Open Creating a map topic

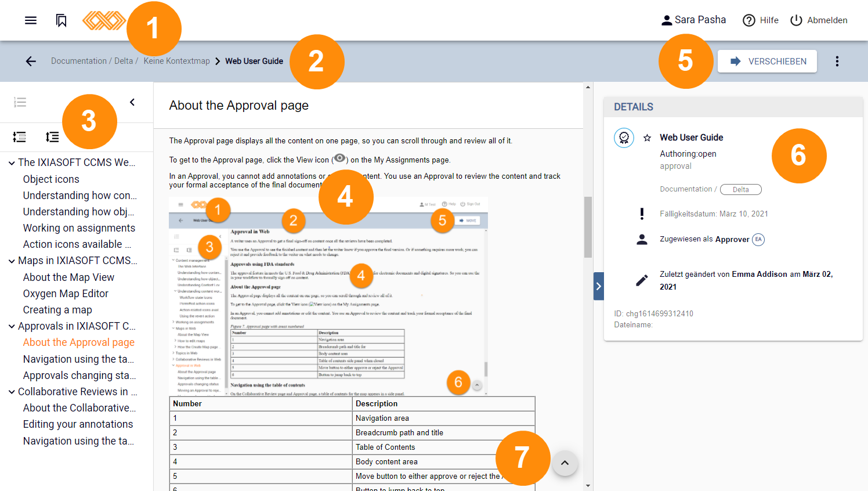(x=57, y=310)
